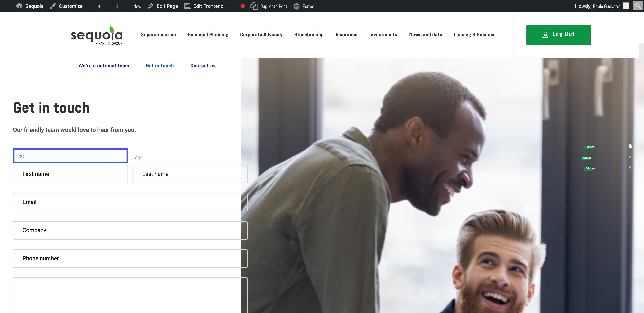Select the third section navigation dot

click(630, 167)
